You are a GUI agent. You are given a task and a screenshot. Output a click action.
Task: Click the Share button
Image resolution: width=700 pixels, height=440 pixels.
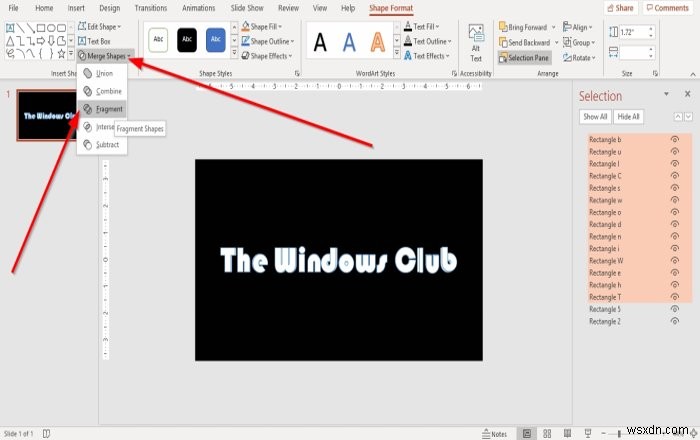[621, 8]
